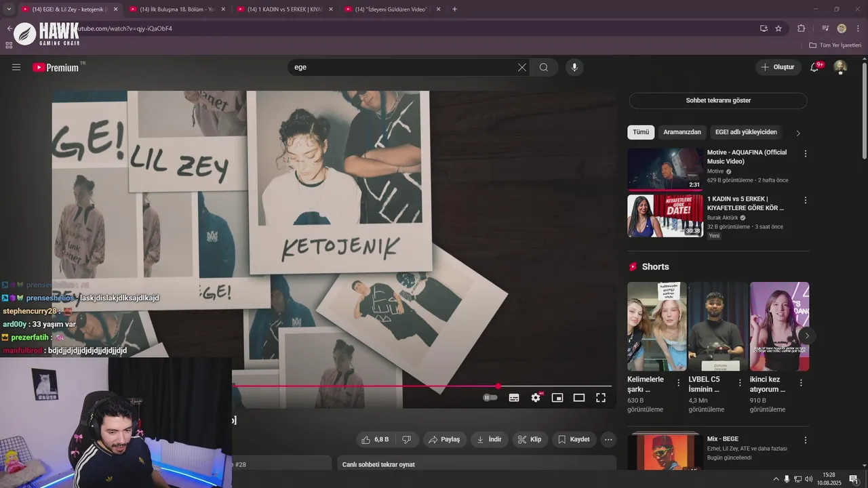Click the microphone tray icon
The image size is (868, 488).
pos(787,479)
